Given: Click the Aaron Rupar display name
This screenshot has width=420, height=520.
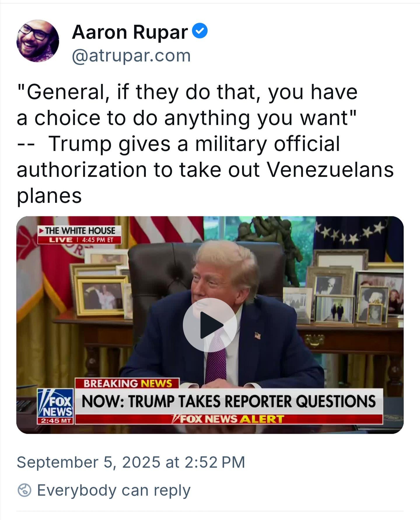Looking at the screenshot, I should point(130,32).
